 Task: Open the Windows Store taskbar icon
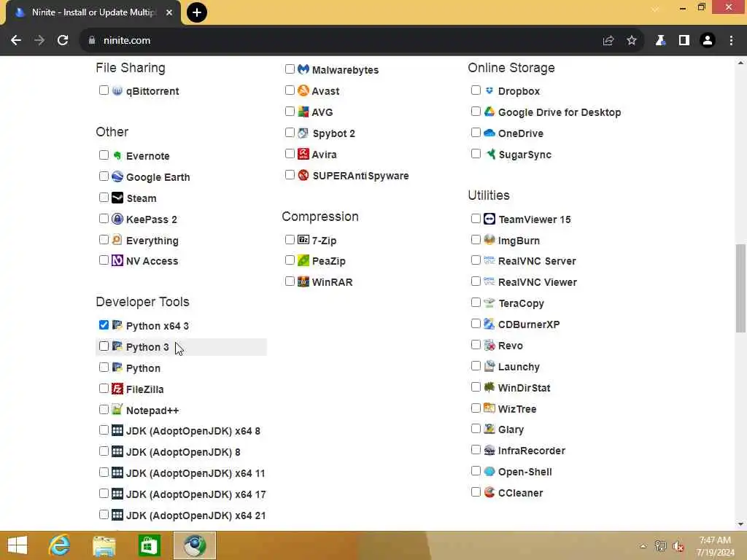click(x=149, y=545)
